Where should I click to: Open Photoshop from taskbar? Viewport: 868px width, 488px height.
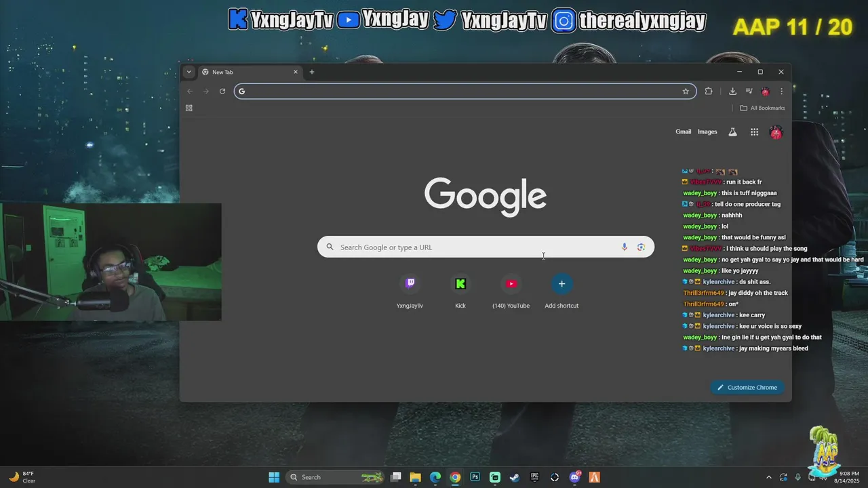(x=475, y=477)
